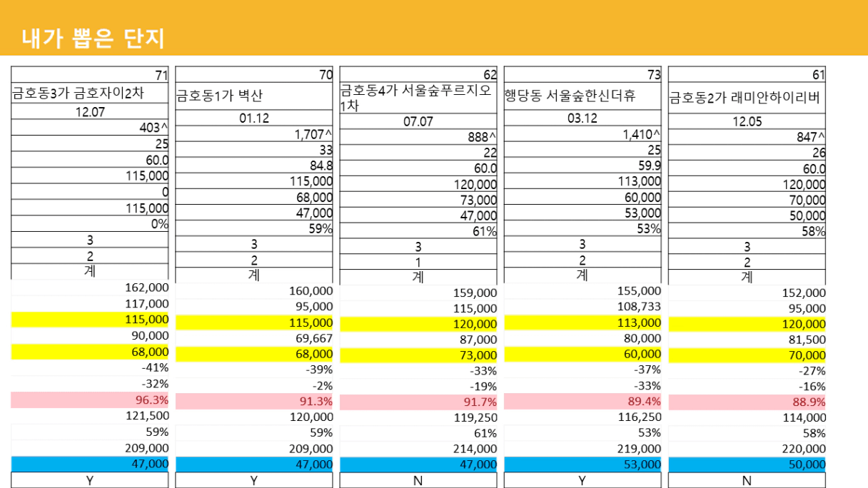Click the score cell showing 62
This screenshot has height=488, width=868.
(x=418, y=75)
